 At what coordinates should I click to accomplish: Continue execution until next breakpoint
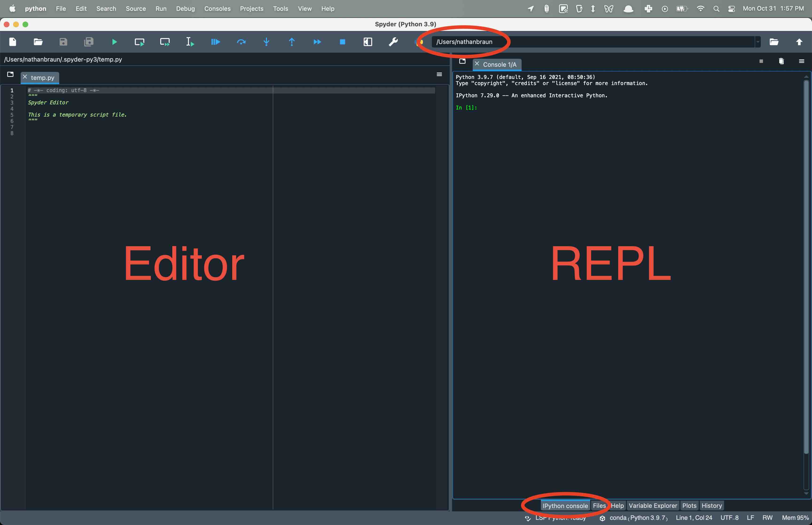317,42
